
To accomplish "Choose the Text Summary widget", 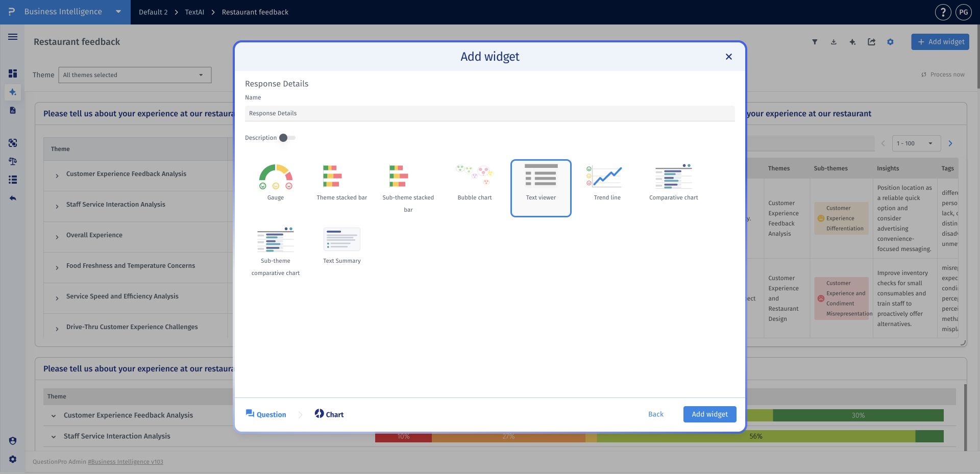I will 342,246.
